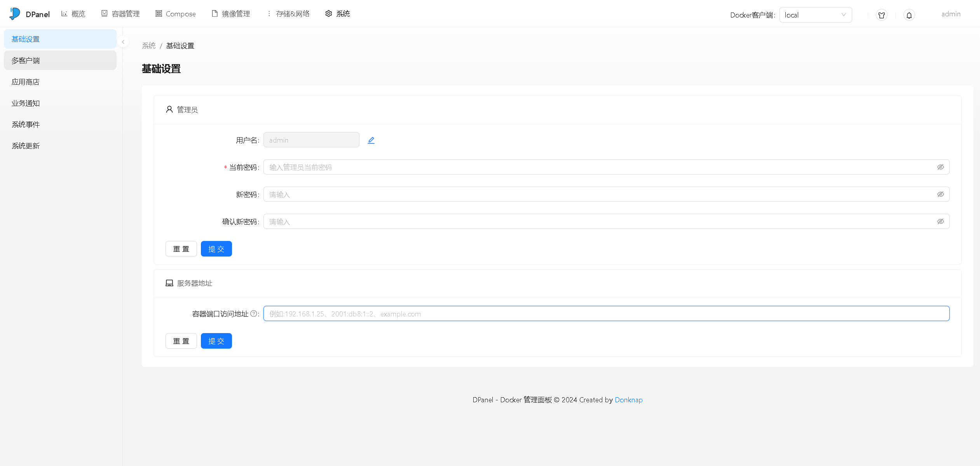Open the 系统 system settings
This screenshot has height=466, width=980.
(x=337, y=14)
